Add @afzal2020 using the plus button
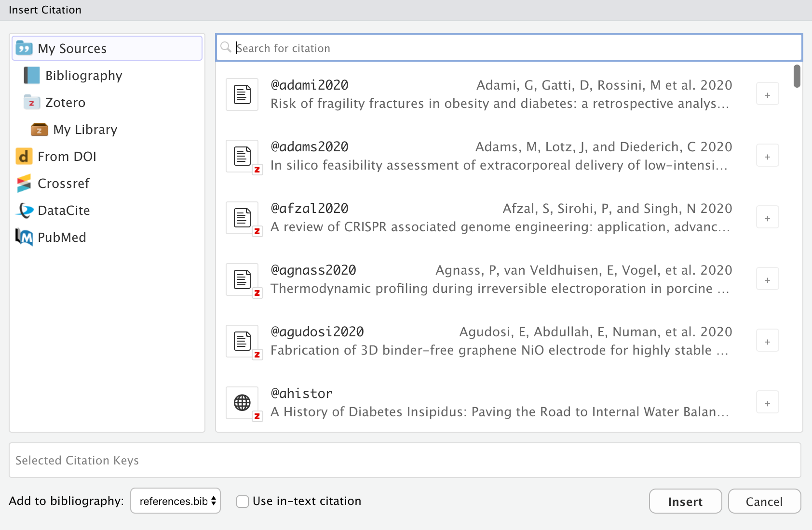Image resolution: width=812 pixels, height=530 pixels. coord(767,217)
